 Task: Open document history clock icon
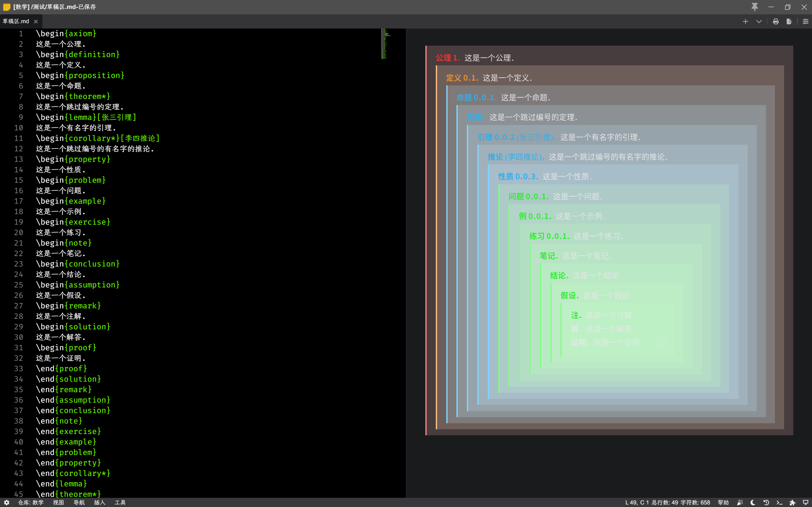766,502
